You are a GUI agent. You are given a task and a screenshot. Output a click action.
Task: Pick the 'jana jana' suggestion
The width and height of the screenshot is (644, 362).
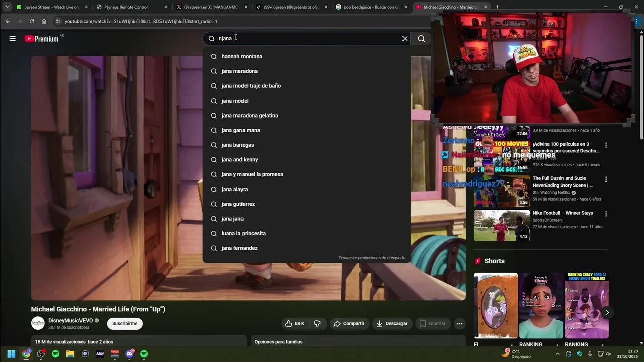coord(306,219)
